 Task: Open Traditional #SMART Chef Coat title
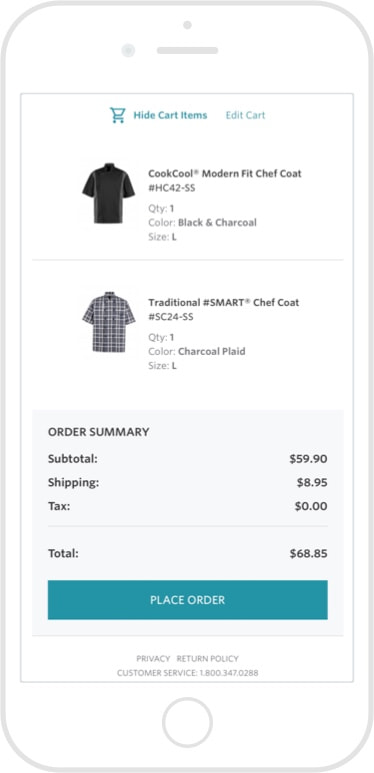click(224, 302)
